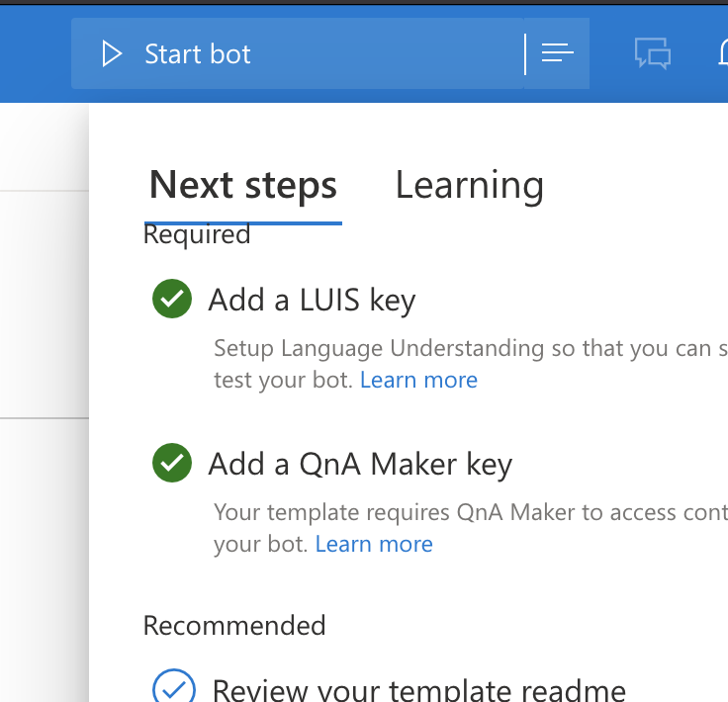Select the Add a LUIS key step
Viewport: 728px width, 702px height.
(x=312, y=301)
